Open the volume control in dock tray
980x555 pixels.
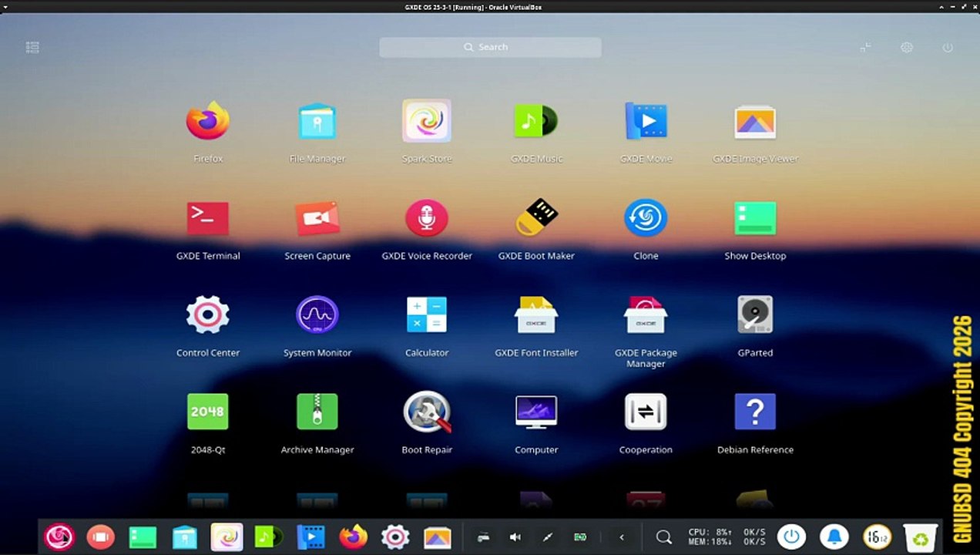[515, 537]
